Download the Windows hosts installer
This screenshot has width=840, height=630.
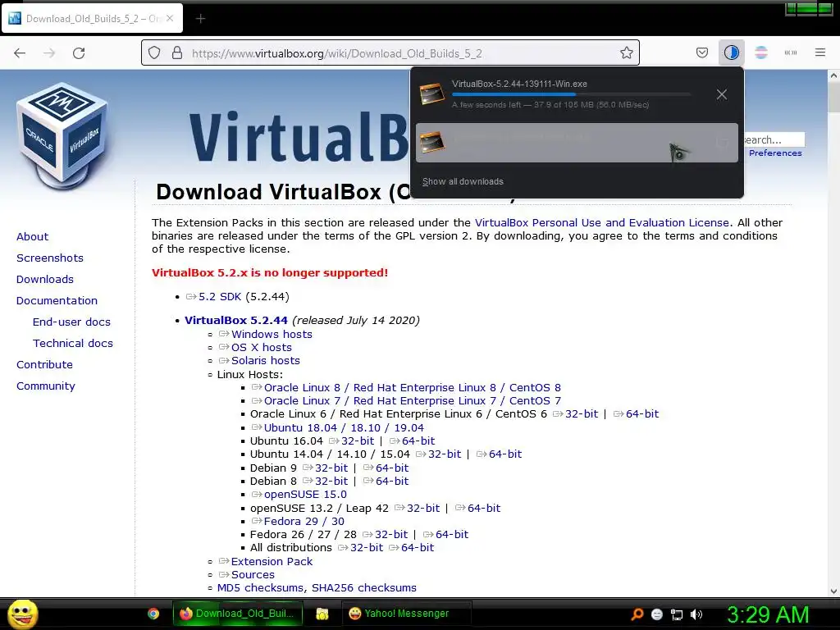[272, 335]
